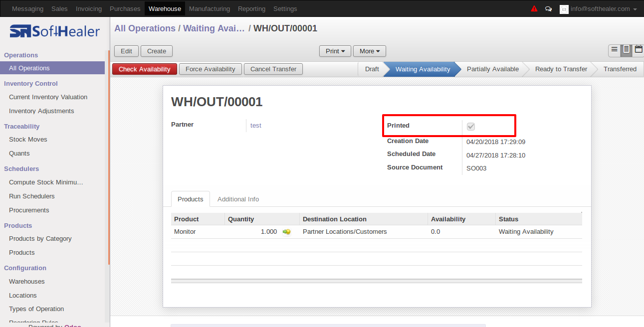Switch to the Additional Info tab
The height and width of the screenshot is (327, 644).
tap(238, 199)
